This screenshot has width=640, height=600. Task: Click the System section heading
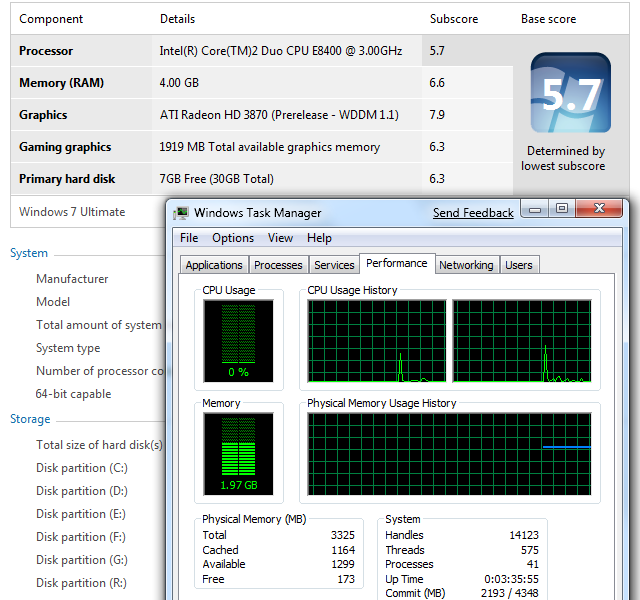[x=29, y=253]
